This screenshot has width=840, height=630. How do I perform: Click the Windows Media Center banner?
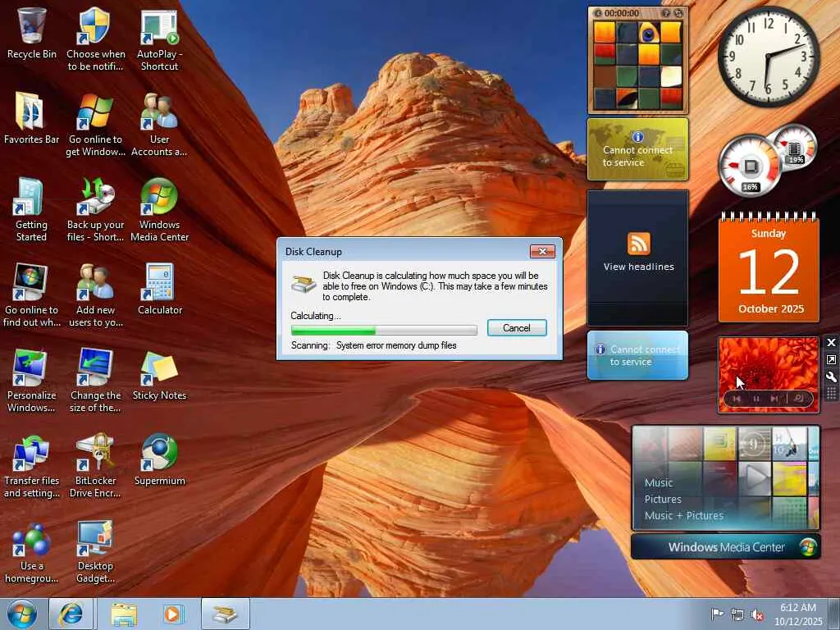tap(726, 547)
